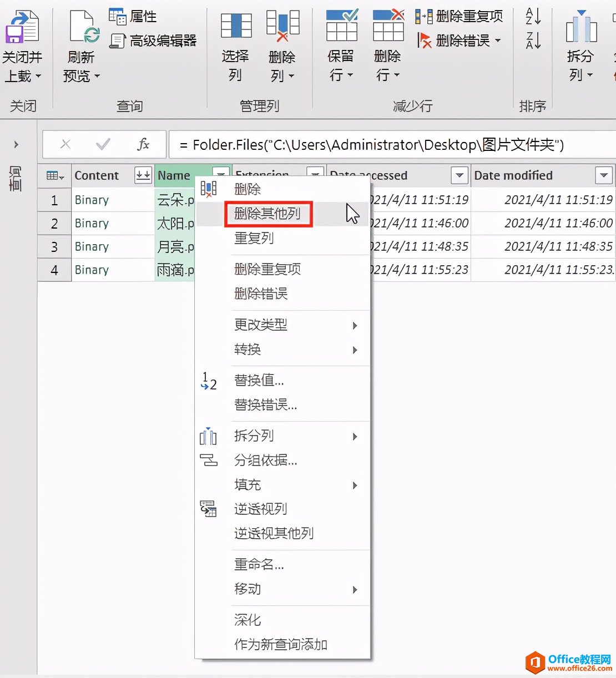Image resolution: width=616 pixels, height=678 pixels.
Task: Click Combine Files icon in Content header
Action: point(143,176)
